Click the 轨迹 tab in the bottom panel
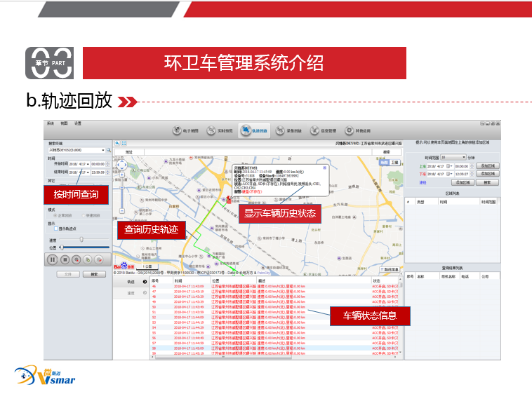This screenshot has height=401, width=532. [131, 281]
